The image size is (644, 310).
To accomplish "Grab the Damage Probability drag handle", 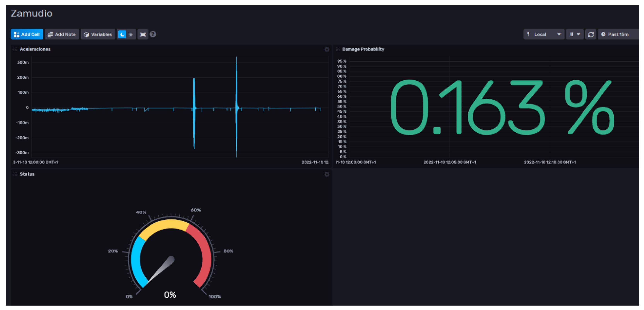I will [337, 49].
